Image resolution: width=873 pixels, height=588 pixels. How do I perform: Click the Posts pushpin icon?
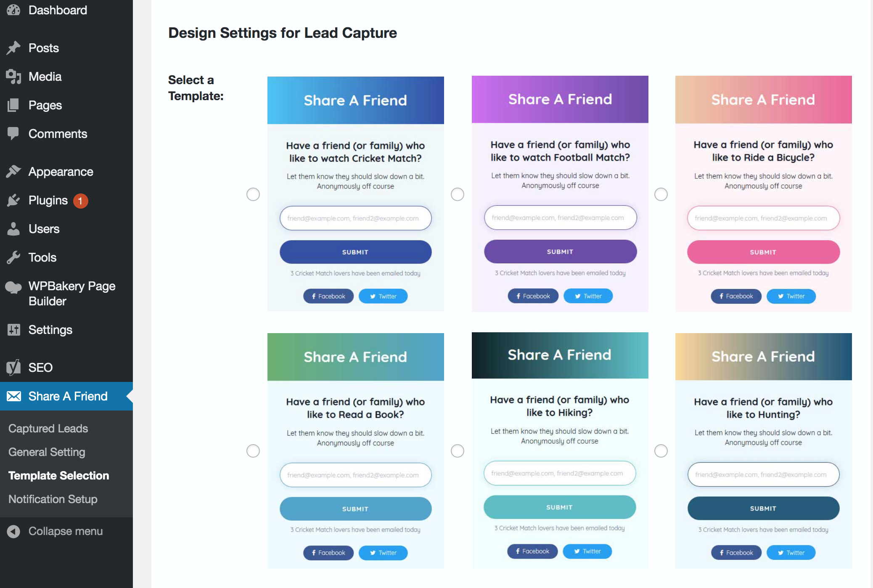pos(13,48)
